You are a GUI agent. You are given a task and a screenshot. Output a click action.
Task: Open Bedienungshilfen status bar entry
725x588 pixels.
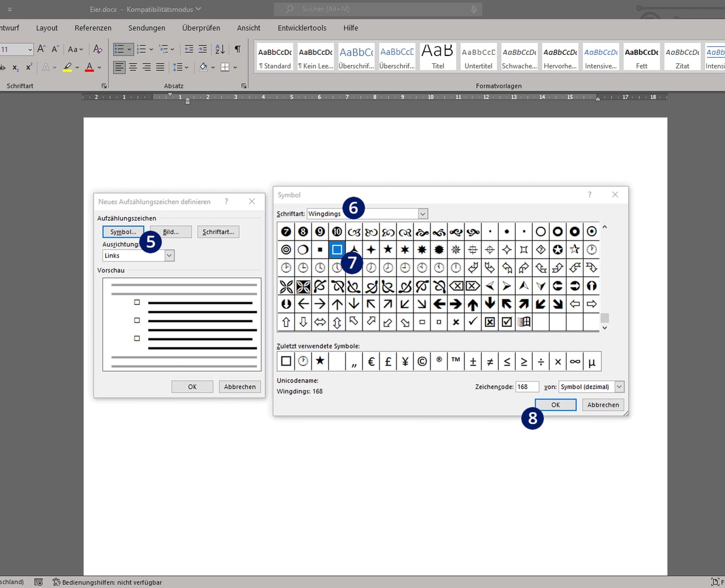107,582
